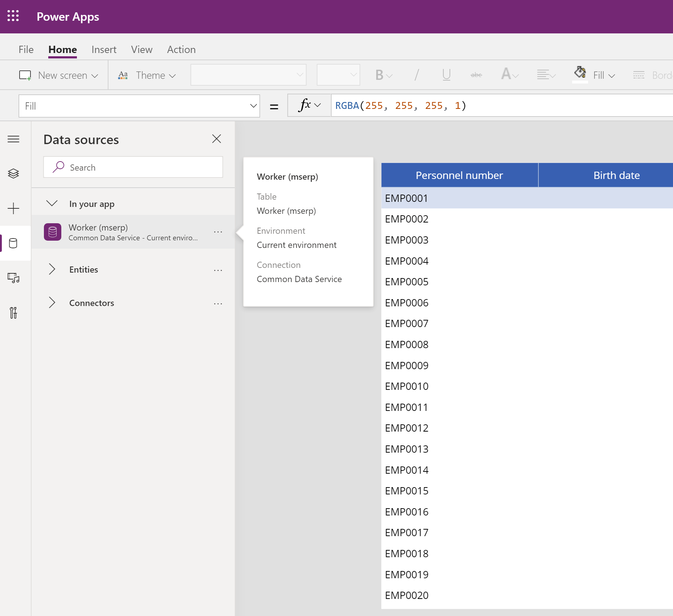673x616 pixels.
Task: Open the File menu
Action: 26,49
